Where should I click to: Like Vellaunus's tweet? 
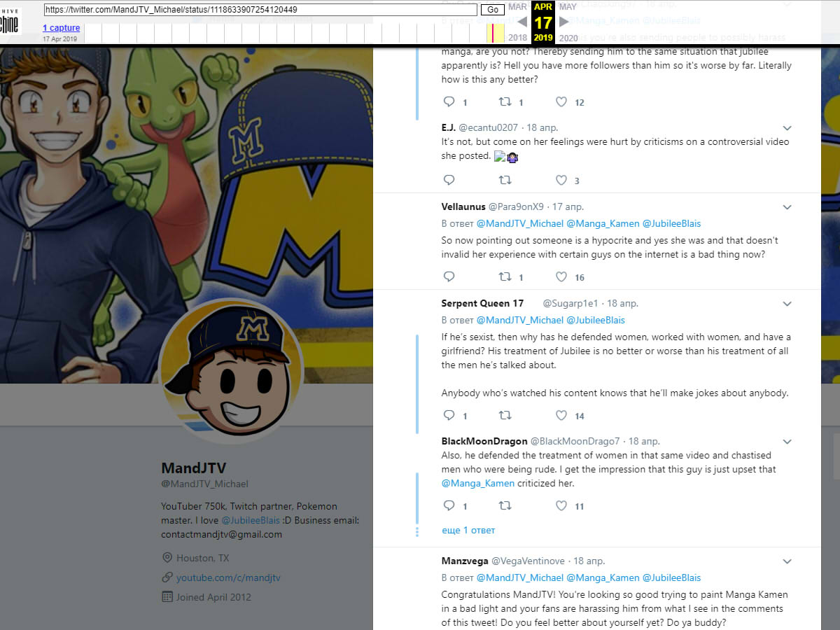tap(561, 277)
